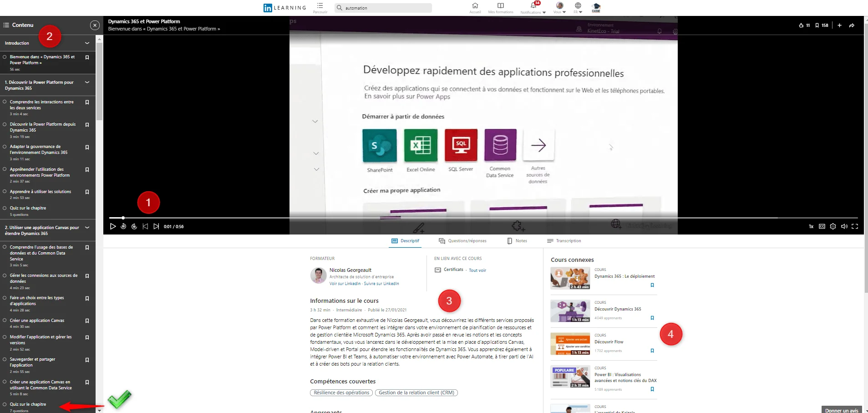Viewport: 868px width, 413px height.
Task: Bookmark Créer une application Canvas video
Action: point(87,321)
